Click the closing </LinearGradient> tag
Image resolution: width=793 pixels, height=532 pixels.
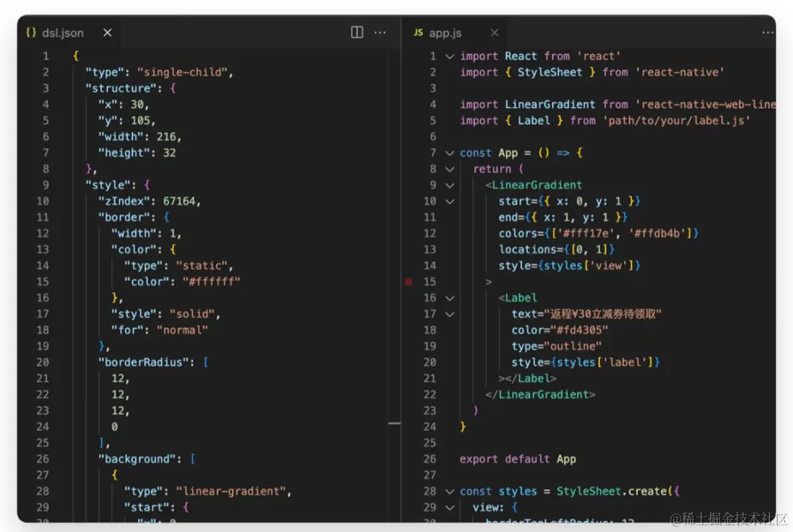point(540,395)
